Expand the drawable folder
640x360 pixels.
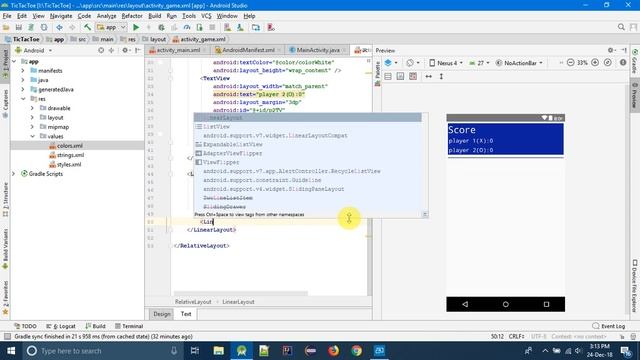pos(32,108)
